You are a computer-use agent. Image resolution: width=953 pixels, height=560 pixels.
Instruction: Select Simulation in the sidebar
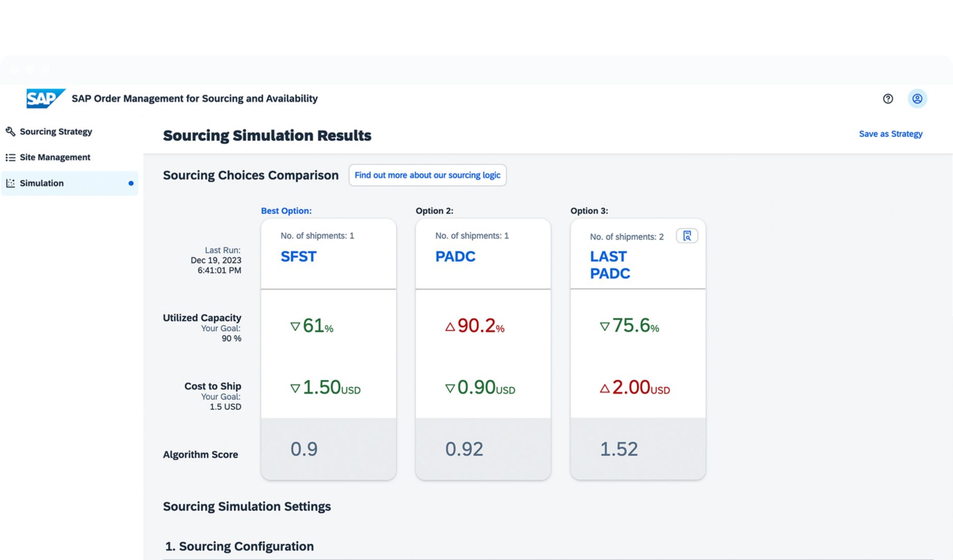[x=42, y=183]
